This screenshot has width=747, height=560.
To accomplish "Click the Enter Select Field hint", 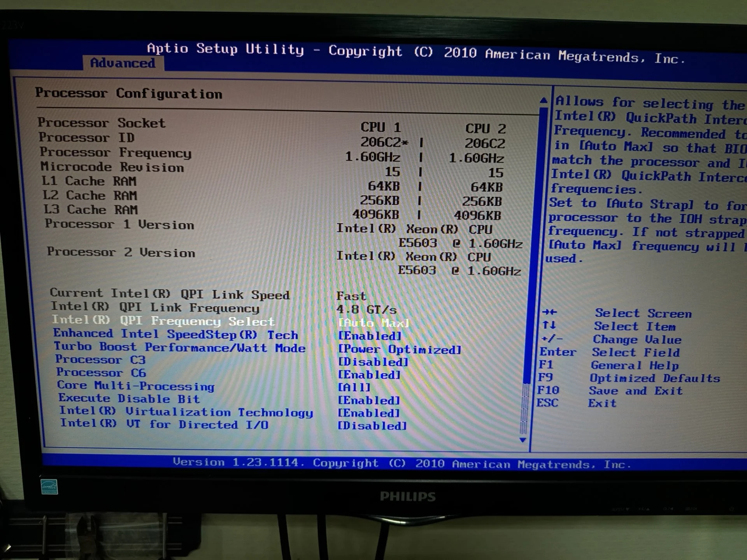I will (610, 352).
